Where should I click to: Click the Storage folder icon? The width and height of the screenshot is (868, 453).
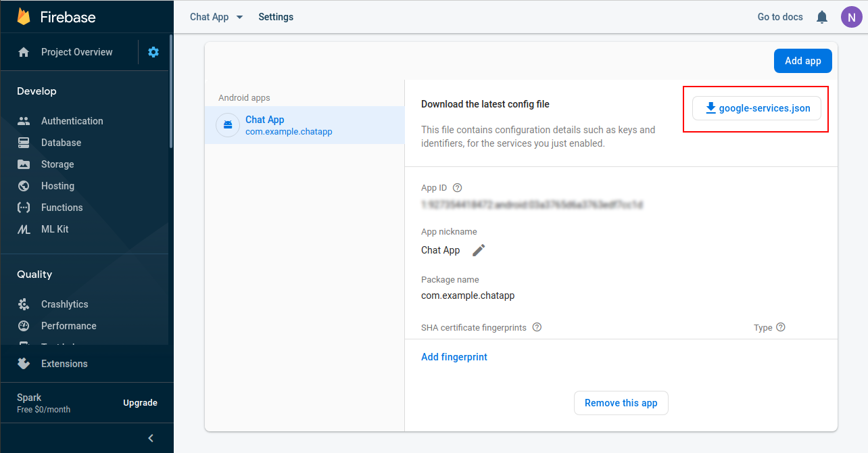point(24,164)
